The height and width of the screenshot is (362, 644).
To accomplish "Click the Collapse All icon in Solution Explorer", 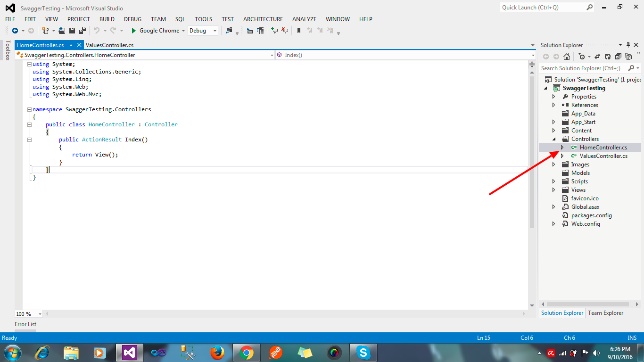I will pos(618,57).
